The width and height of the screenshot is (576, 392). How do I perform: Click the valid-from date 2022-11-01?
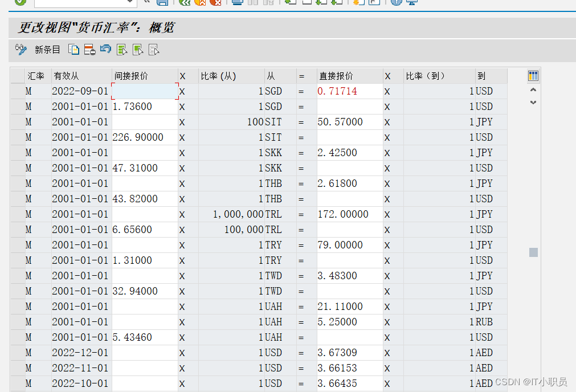80,369
